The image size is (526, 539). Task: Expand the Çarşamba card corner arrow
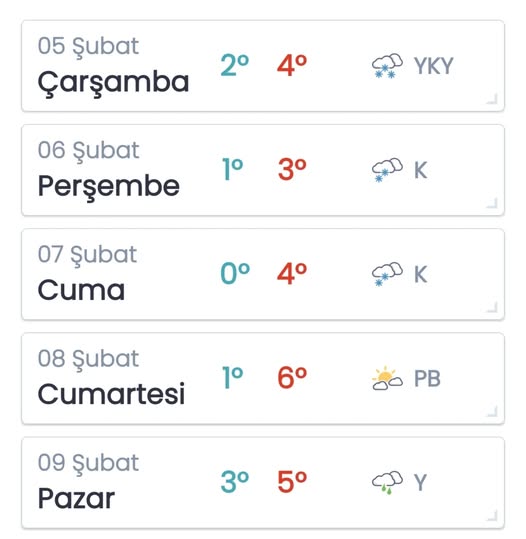click(492, 99)
